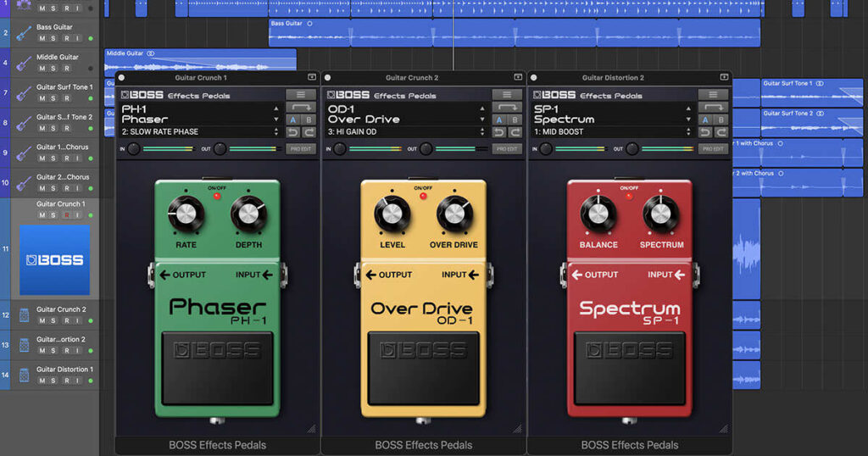Toggle Phaser PH-1 pedal footswitch

218,368
